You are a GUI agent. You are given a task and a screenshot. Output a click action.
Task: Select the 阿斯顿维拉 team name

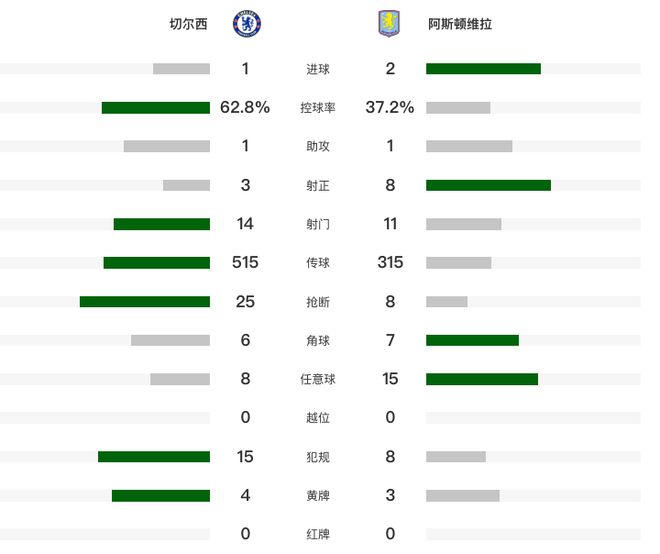tap(459, 25)
